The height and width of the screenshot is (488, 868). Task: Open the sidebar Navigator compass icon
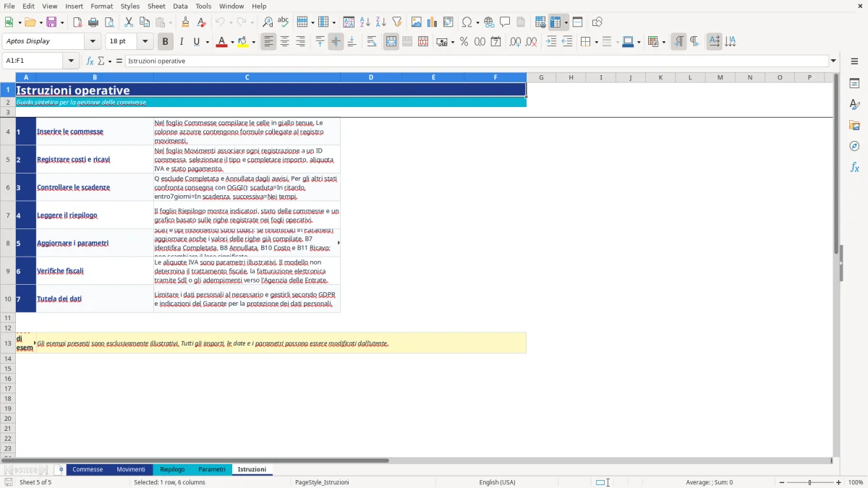[x=854, y=146]
